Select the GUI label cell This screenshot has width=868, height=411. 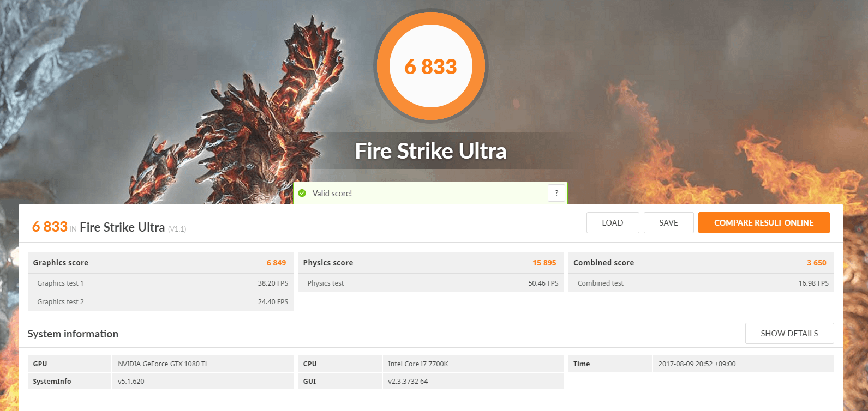pyautogui.click(x=339, y=381)
